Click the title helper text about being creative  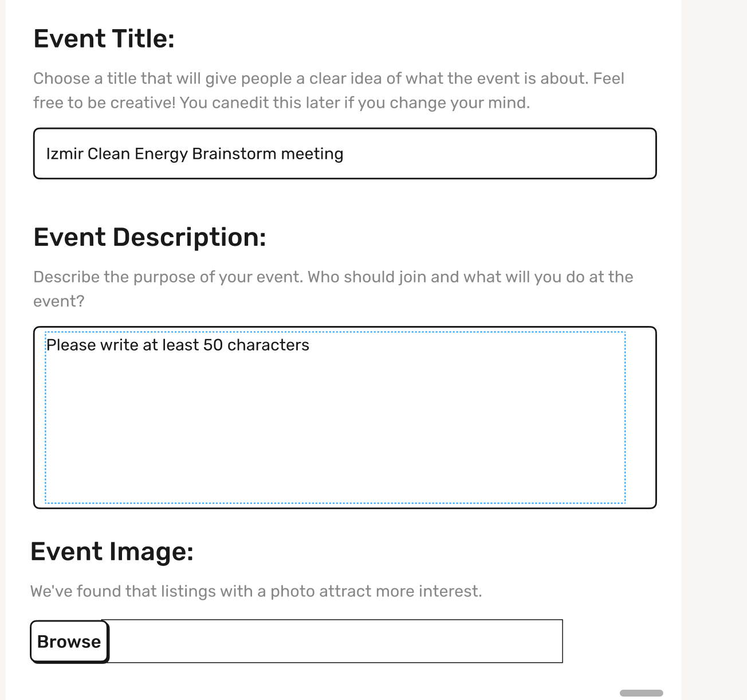click(x=328, y=90)
